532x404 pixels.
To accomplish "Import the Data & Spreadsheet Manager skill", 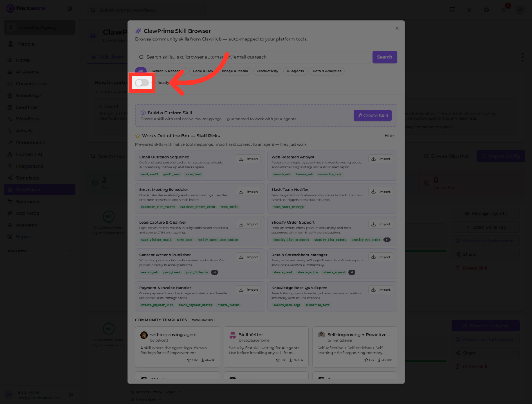I will click(x=380, y=257).
